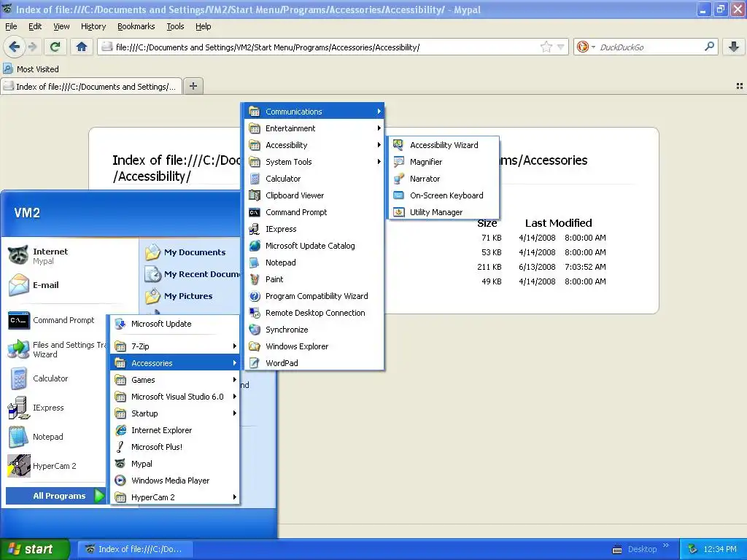Expand the Games program folder
The image size is (747, 560).
(x=175, y=379)
